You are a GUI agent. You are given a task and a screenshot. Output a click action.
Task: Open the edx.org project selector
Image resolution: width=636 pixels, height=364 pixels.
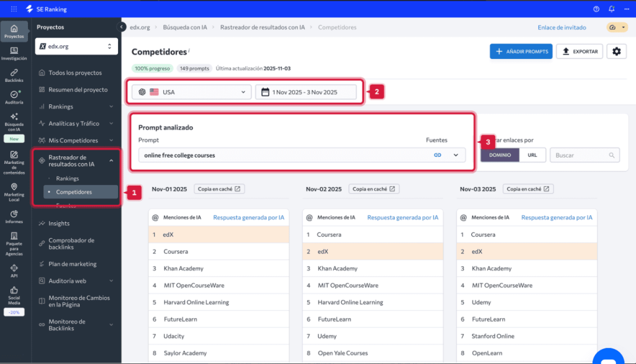click(x=76, y=46)
